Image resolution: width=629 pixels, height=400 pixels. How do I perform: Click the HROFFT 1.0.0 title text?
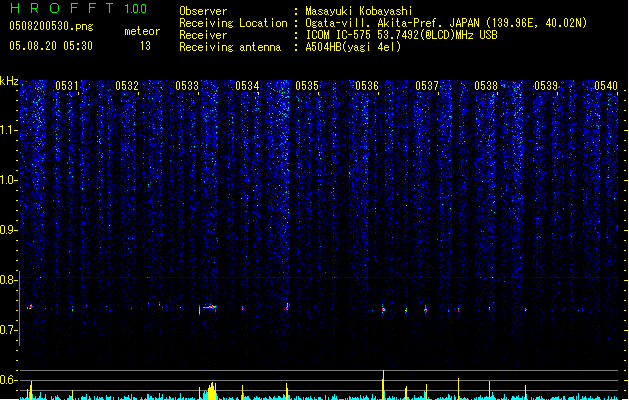pos(79,8)
